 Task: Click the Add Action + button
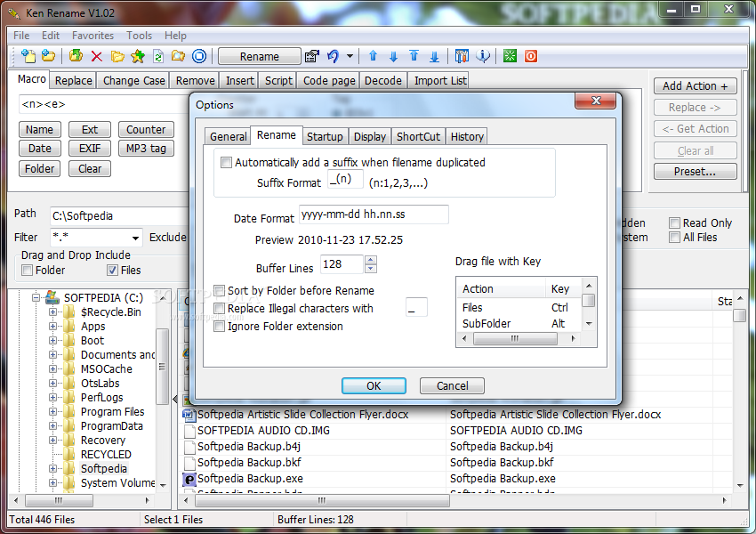coord(696,85)
